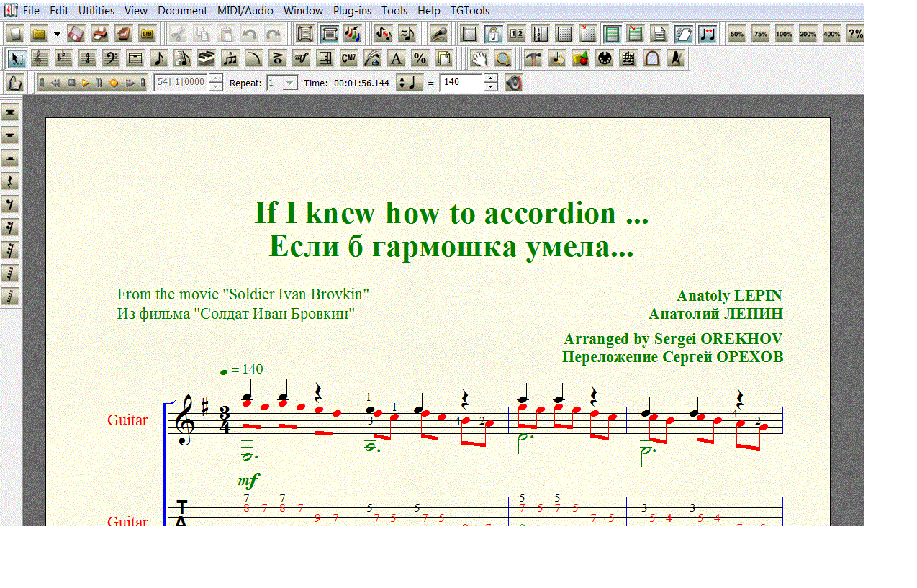Click the Save floppy disk icon

[76, 34]
